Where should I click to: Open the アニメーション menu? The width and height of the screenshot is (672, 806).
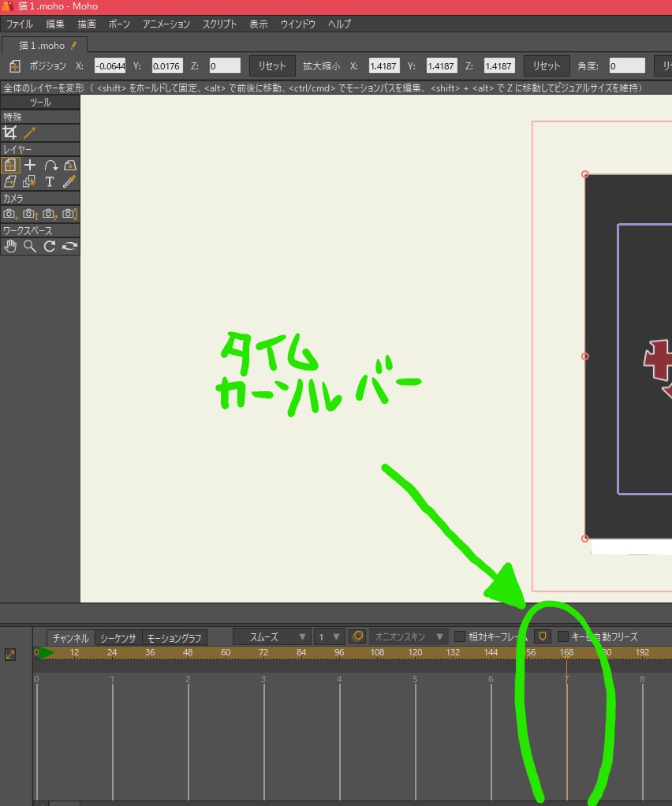pos(166,24)
